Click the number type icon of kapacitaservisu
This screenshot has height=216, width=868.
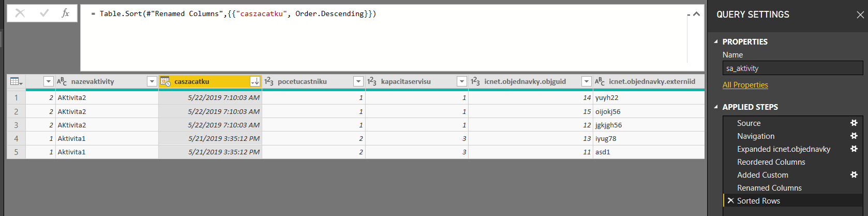(372, 81)
